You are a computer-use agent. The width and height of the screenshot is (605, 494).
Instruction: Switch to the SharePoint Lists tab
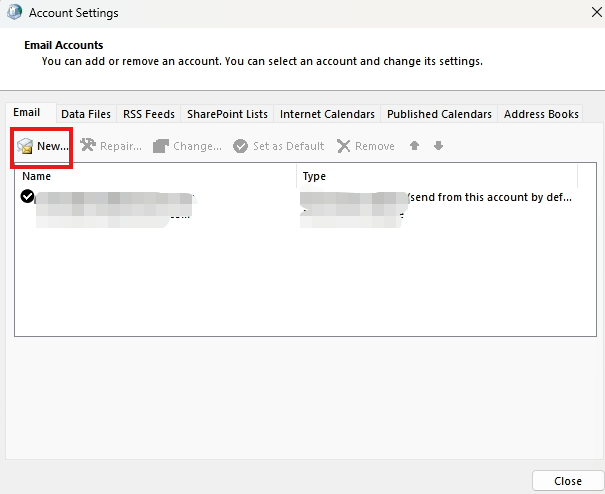[227, 114]
